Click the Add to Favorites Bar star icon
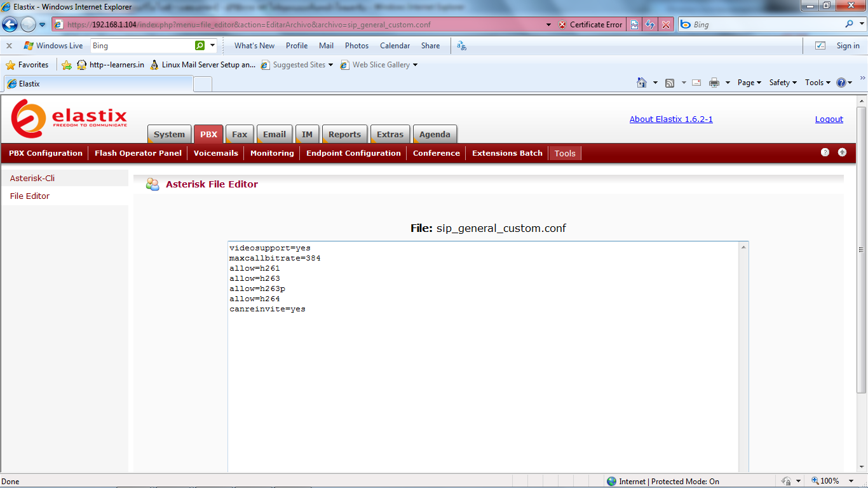 pyautogui.click(x=67, y=65)
